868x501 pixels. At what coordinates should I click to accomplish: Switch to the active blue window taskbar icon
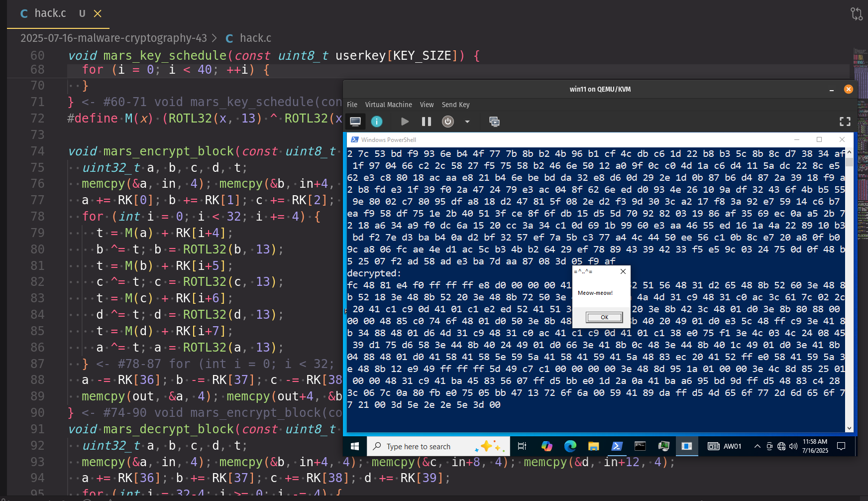[x=687, y=446]
